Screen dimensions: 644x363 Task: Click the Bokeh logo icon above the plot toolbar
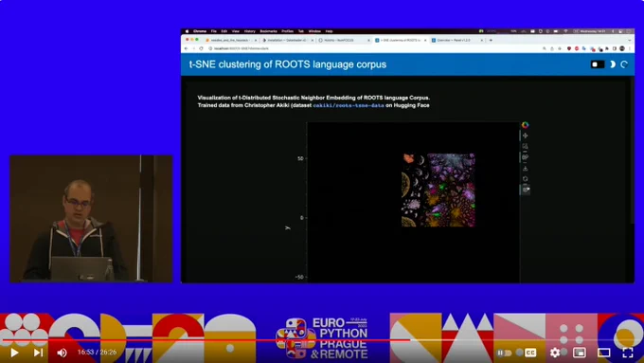pos(525,125)
